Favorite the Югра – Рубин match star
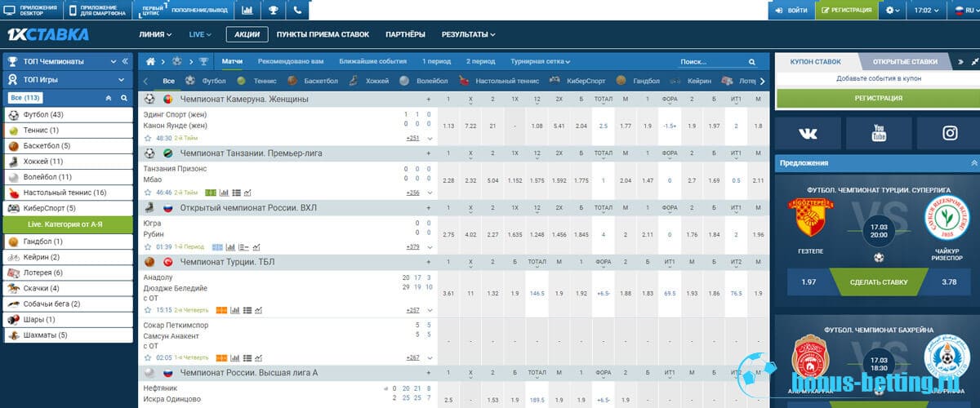980x408 pixels. point(149,246)
